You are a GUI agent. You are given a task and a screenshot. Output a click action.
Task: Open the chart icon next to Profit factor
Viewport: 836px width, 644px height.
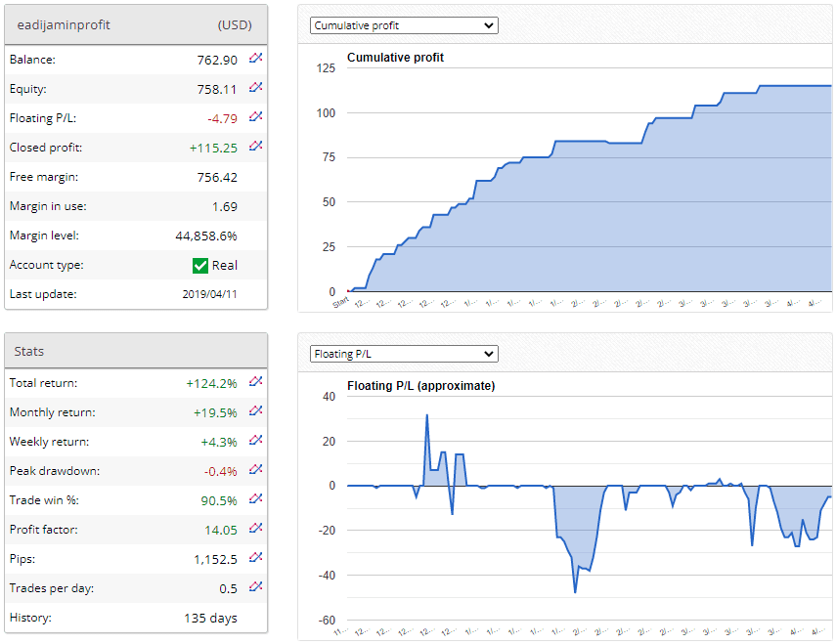pyautogui.click(x=255, y=529)
